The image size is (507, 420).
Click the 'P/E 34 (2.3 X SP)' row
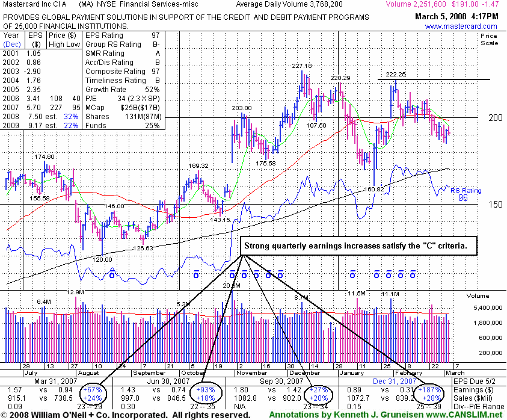click(x=123, y=99)
